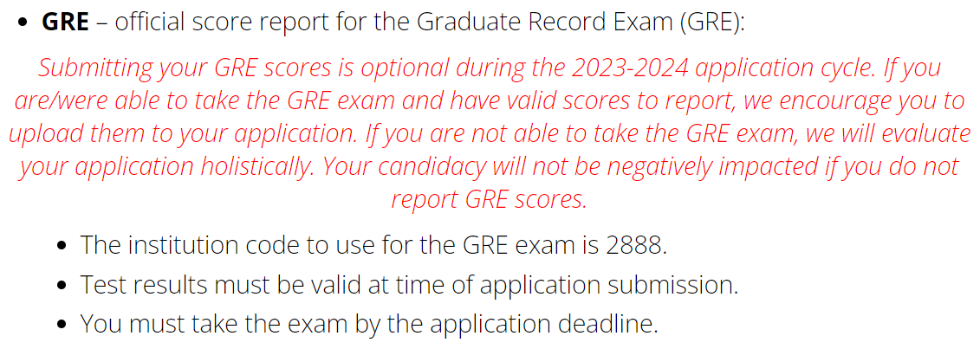Click the top-level bullet before GRE
980x349 pixels.
point(23,24)
